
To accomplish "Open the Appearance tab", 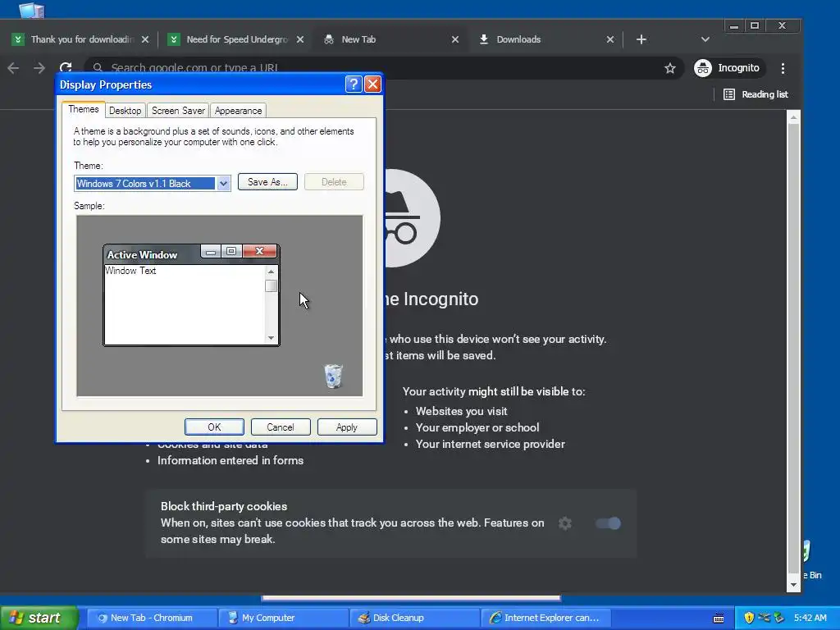I will (239, 111).
